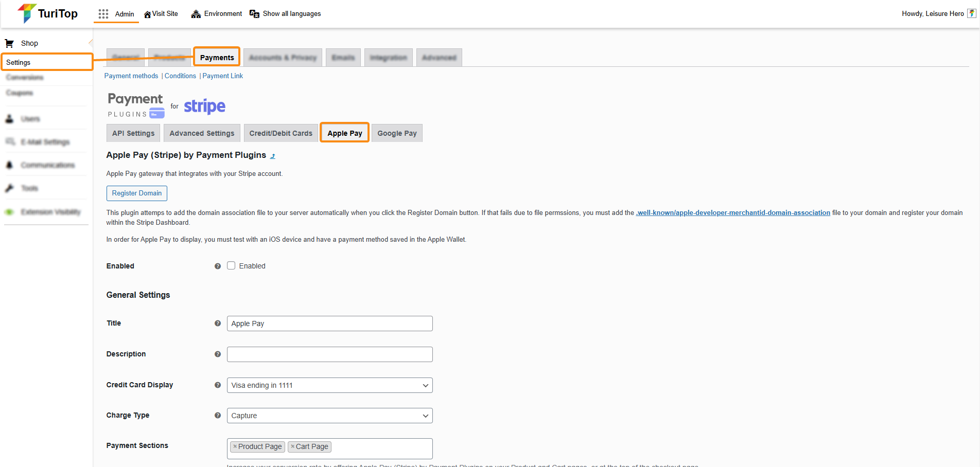Remove the Cart Page tag
The width and height of the screenshot is (980, 467).
pyautogui.click(x=292, y=446)
